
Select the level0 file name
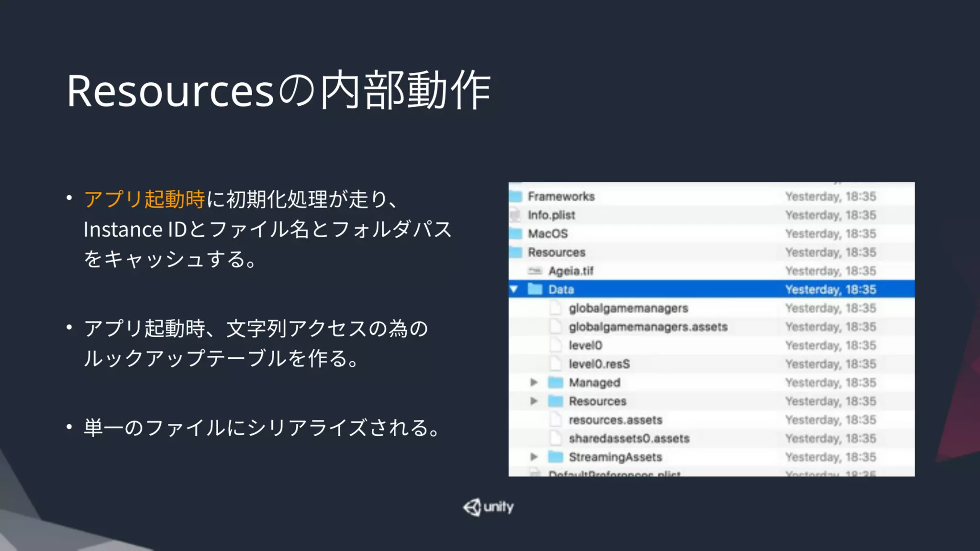[585, 345]
